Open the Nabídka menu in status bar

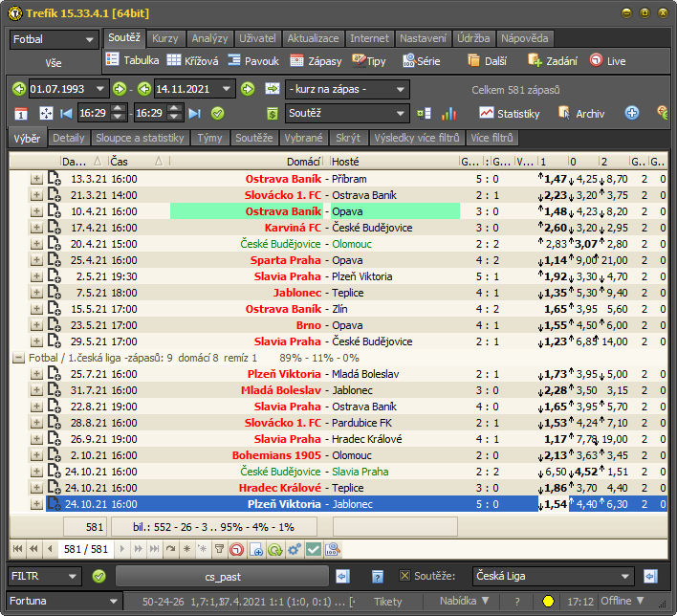click(x=464, y=601)
